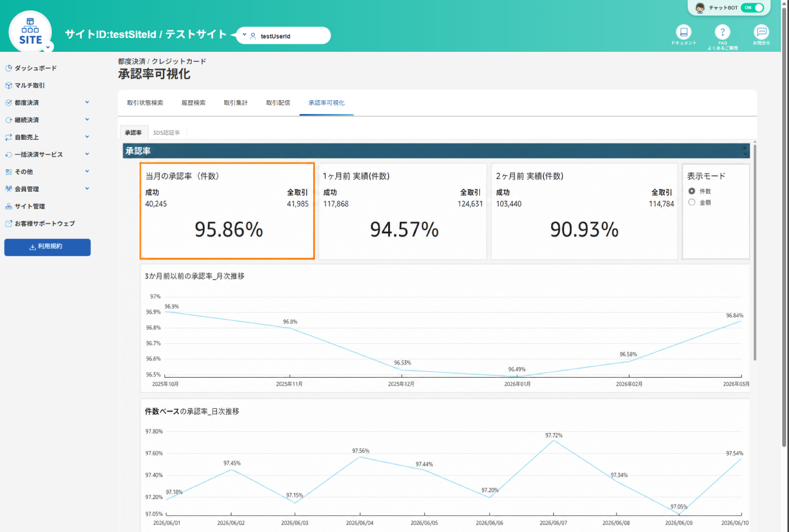
Task: Switch to the 取引状態検索 tab
Action: click(145, 102)
